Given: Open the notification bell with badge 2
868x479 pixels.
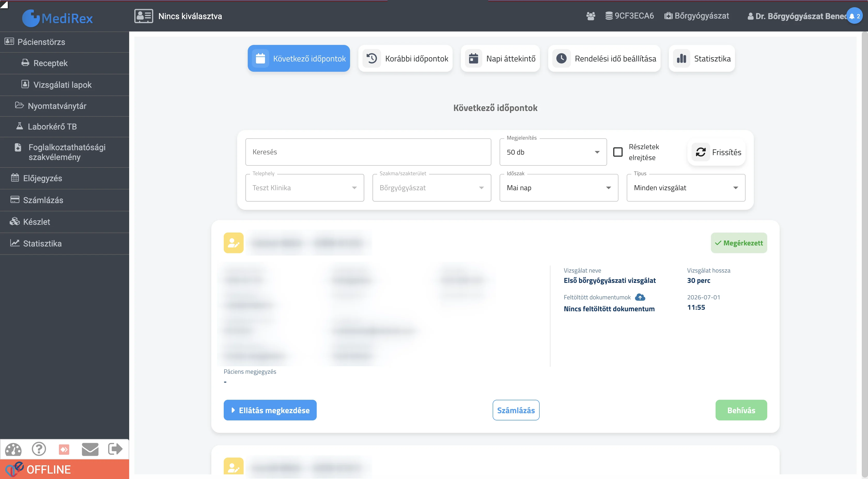Looking at the screenshot, I should pos(855,16).
